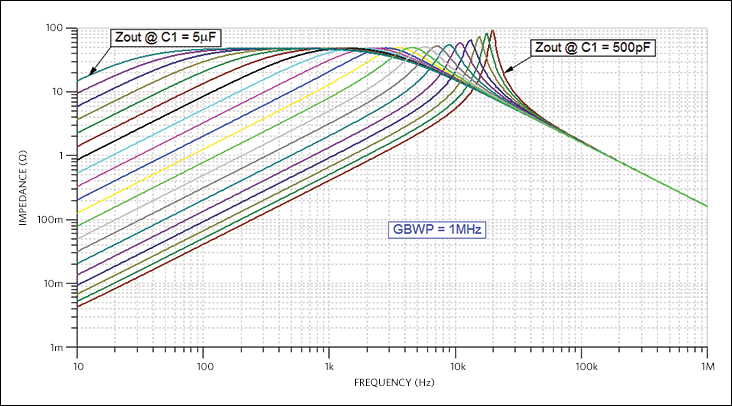
Task: Select the 100 tick on impedance axis
Action: tap(59, 28)
